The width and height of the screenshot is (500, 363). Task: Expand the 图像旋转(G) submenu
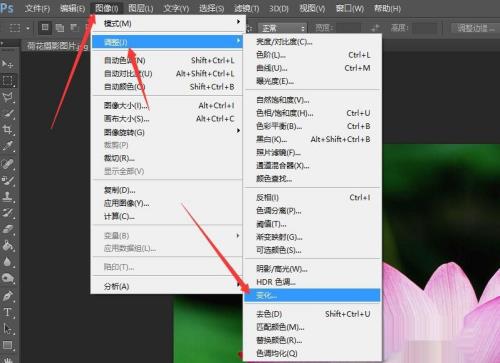pyautogui.click(x=167, y=132)
